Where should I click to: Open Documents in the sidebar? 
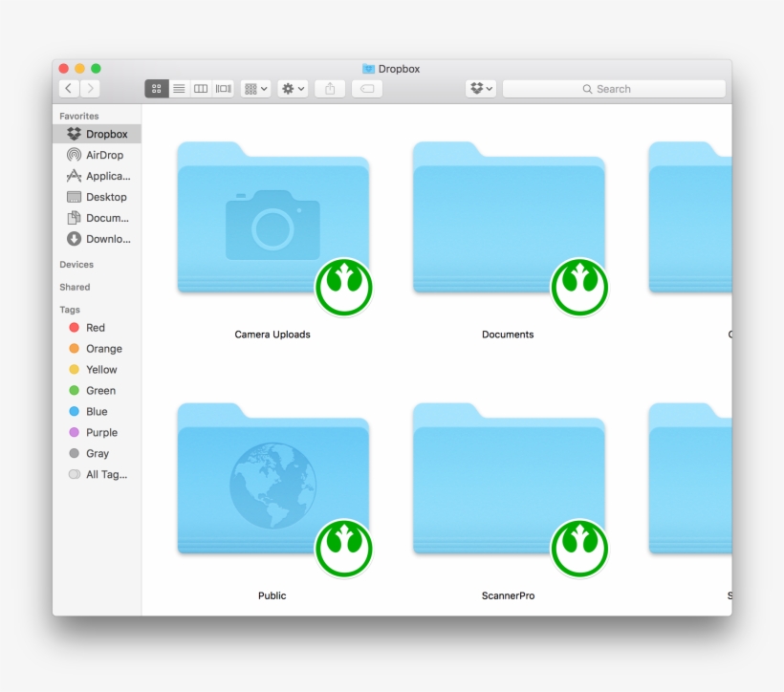pyautogui.click(x=97, y=218)
